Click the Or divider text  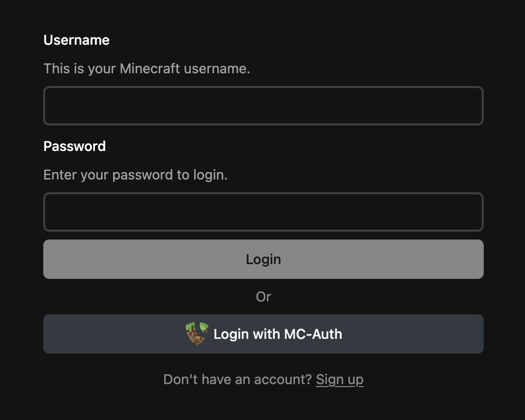pyautogui.click(x=263, y=297)
